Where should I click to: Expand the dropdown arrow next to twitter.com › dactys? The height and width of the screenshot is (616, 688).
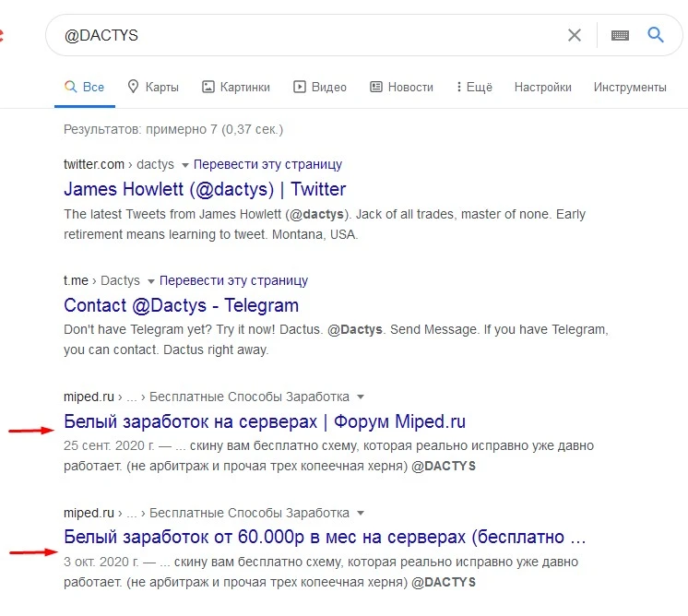[x=185, y=165]
